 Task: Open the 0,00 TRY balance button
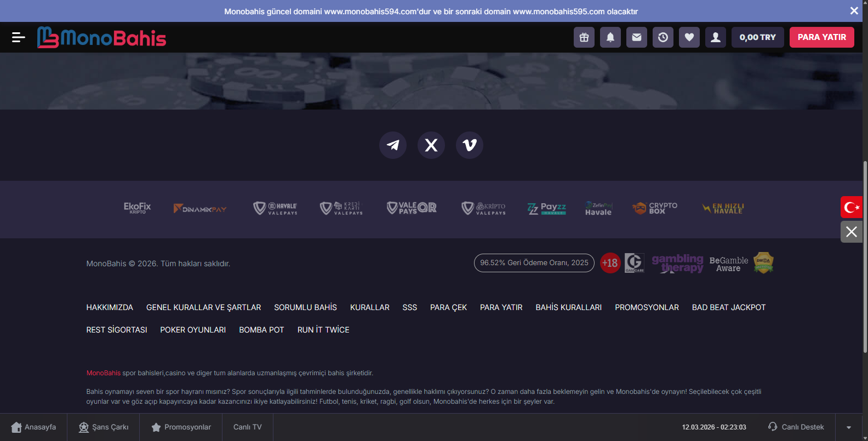pyautogui.click(x=757, y=37)
